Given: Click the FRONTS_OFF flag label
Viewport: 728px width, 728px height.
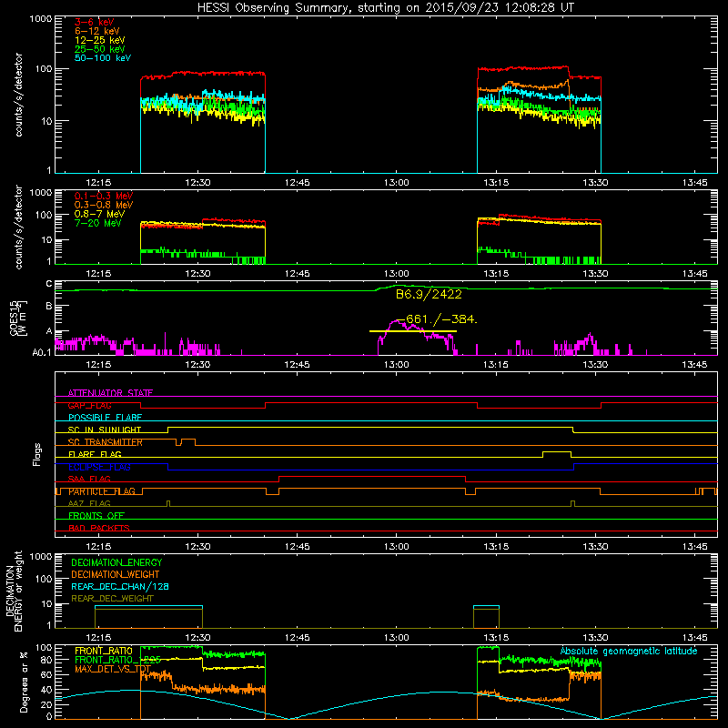Looking at the screenshot, I should pos(96,515).
